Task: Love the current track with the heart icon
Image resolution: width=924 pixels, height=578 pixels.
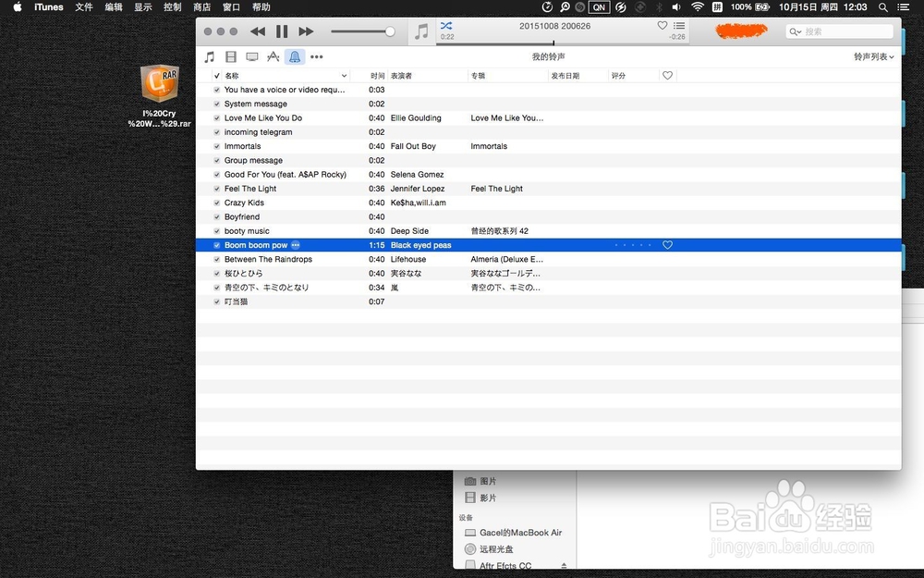Action: [x=663, y=25]
